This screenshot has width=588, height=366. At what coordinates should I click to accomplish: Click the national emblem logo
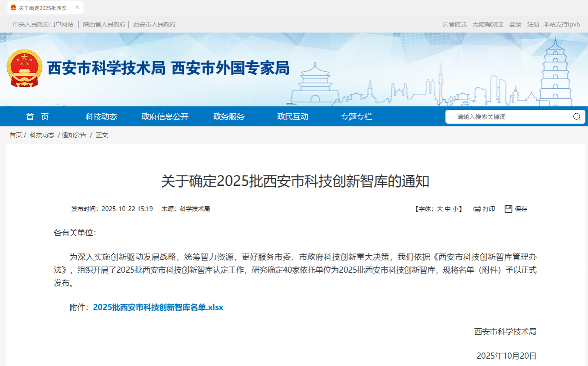point(25,68)
